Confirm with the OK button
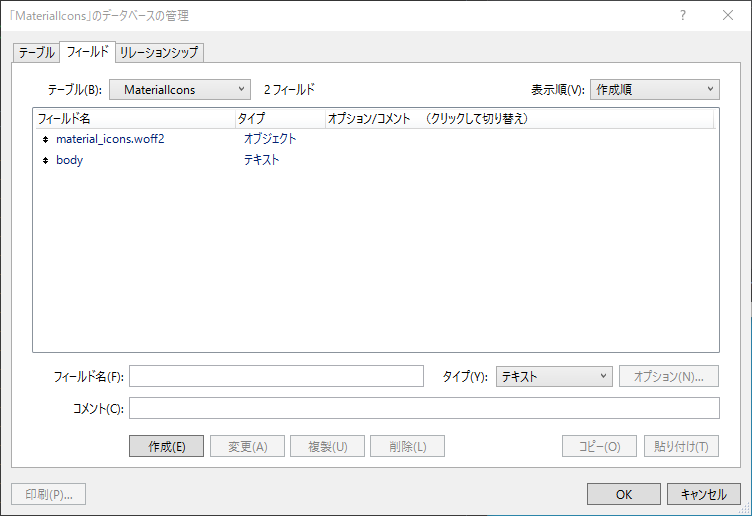The width and height of the screenshot is (752, 516). (624, 494)
